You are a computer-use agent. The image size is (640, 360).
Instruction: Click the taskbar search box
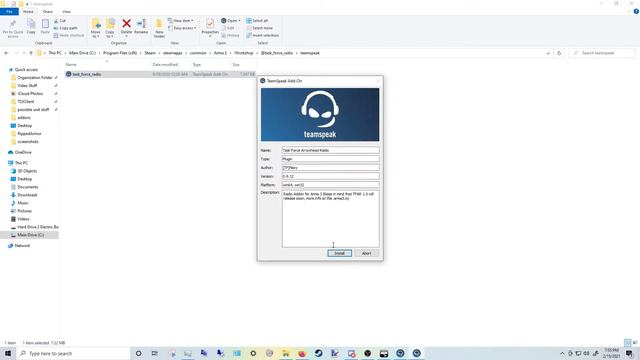pos(73,353)
